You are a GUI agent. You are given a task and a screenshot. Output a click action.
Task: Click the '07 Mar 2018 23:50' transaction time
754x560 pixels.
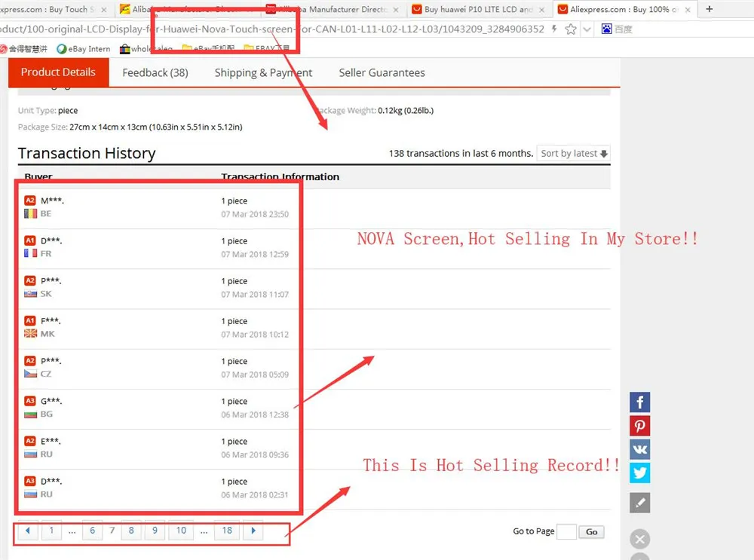(255, 214)
